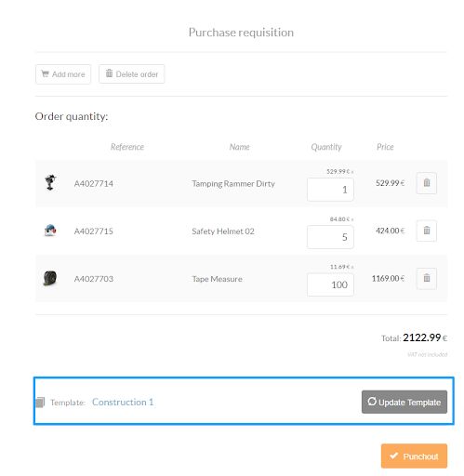This screenshot has width=464, height=476.
Task: Click the Update Template button
Action: 404,402
